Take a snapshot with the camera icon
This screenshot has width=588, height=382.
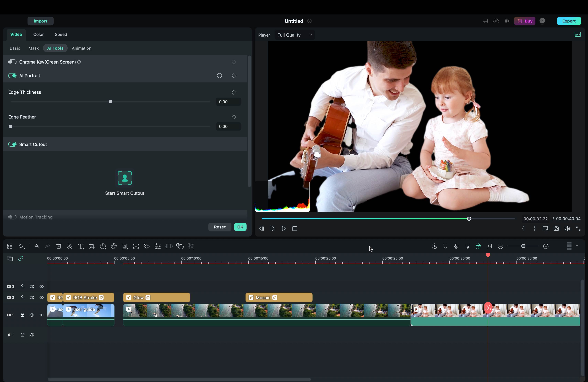point(556,228)
